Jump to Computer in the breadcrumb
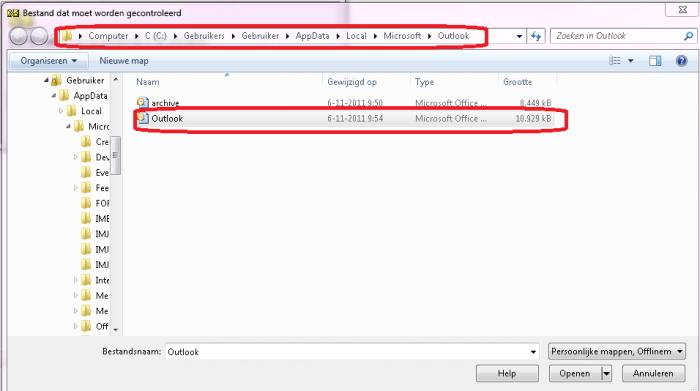Viewport: 700px width, 391px height. [x=108, y=36]
